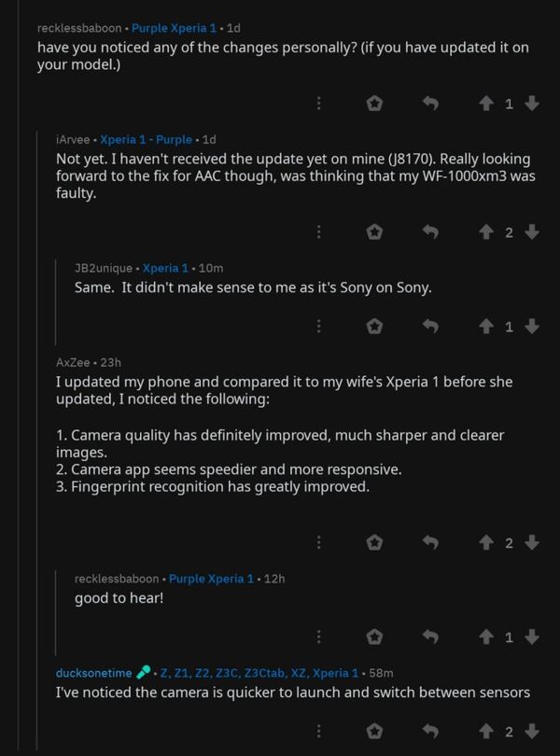The width and height of the screenshot is (560, 756).
Task: Downvote the 'good to hear!' reply
Action: tap(532, 637)
